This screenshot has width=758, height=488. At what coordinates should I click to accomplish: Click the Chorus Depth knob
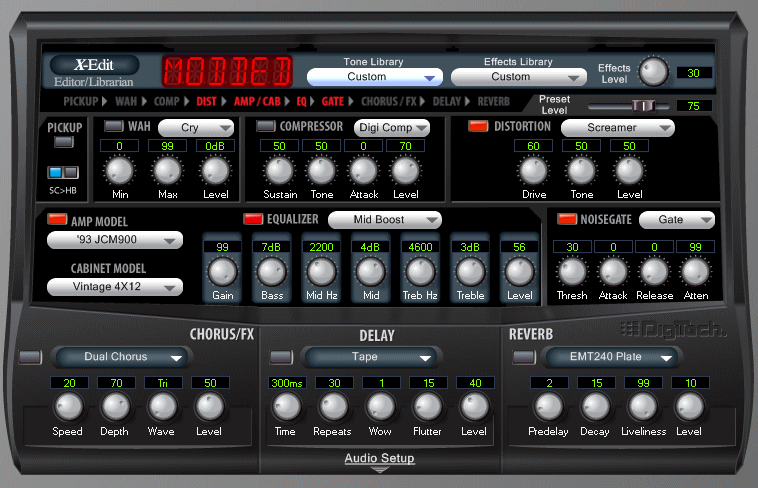tap(115, 407)
